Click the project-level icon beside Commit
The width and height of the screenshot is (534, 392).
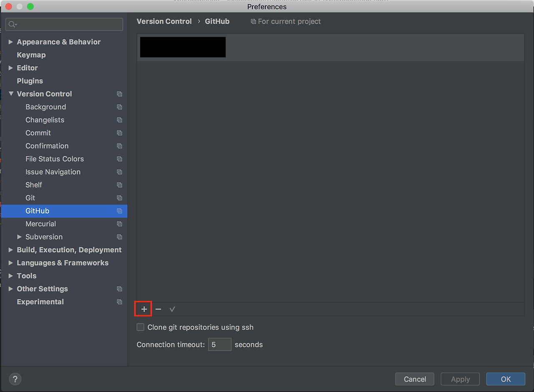point(120,133)
